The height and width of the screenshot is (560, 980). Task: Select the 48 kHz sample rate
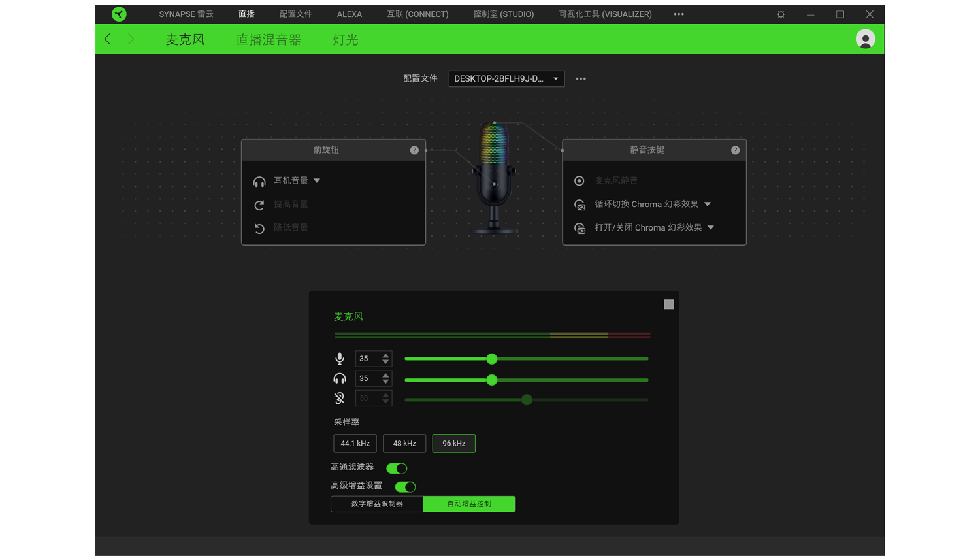(x=404, y=443)
